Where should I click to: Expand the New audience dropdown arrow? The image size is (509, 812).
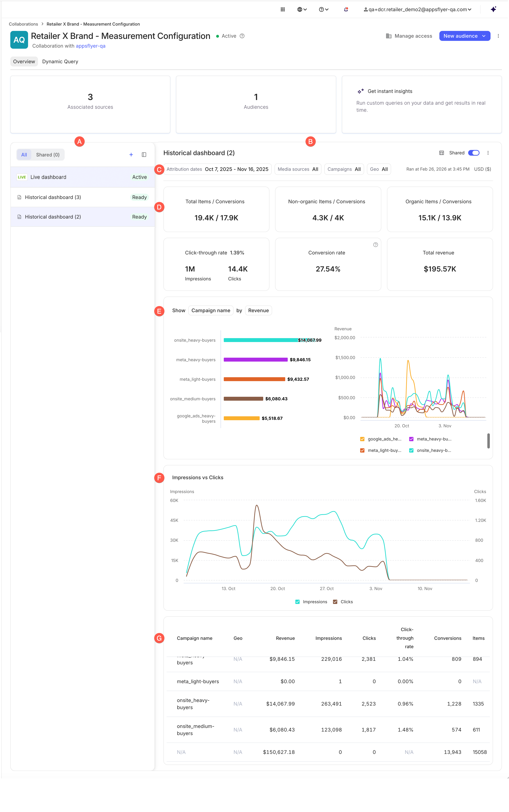pyautogui.click(x=484, y=36)
